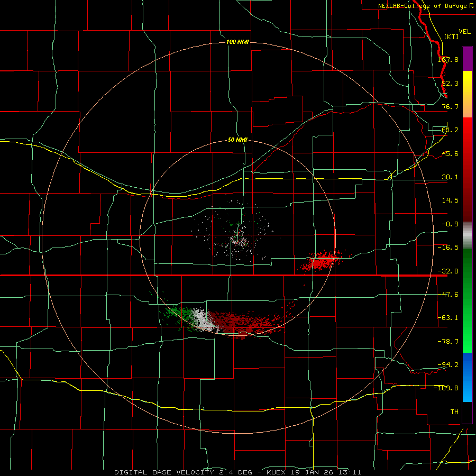Click the red segment of velocity scale
The width and height of the screenshot is (476, 476).
[x=467, y=169]
